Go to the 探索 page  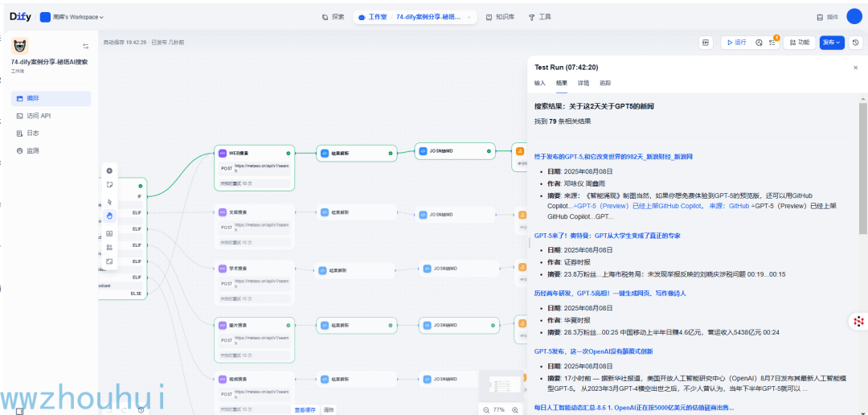(334, 17)
